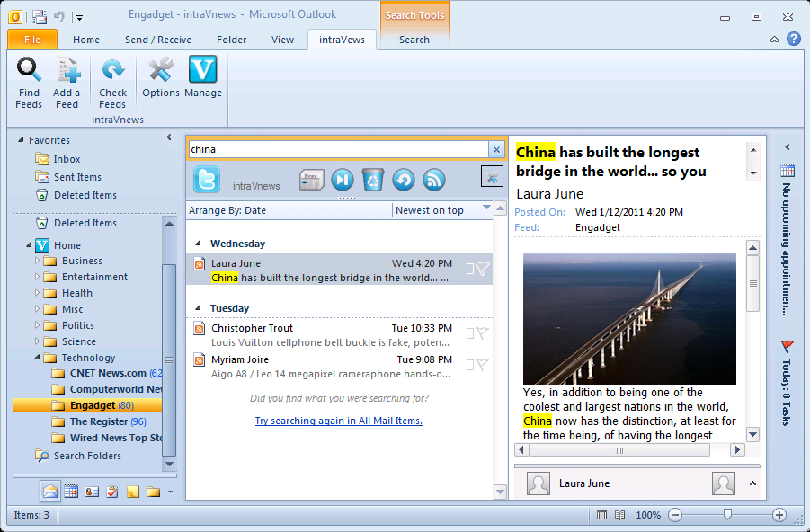This screenshot has width=810, height=532.
Task: Open the Send / Receive tab
Action: (x=157, y=40)
